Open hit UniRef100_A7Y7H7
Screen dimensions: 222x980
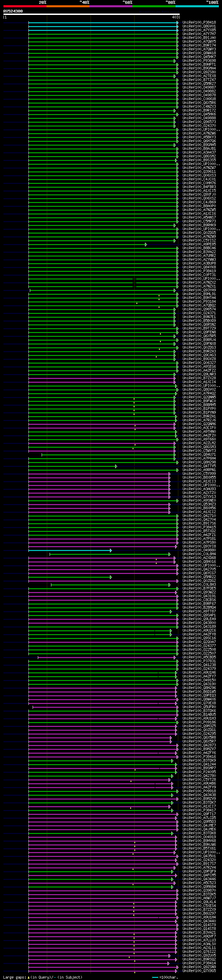[x=199, y=34]
